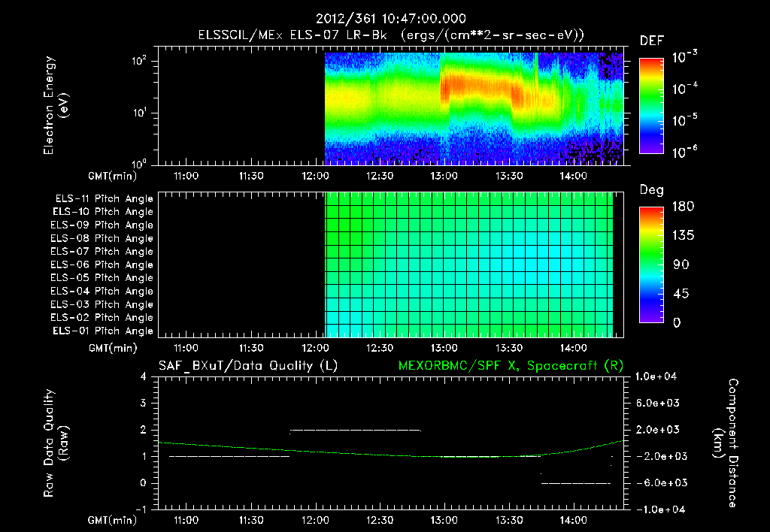Click the Raw Data Quality (Raw) axis label
The image size is (770, 532).
pyautogui.click(x=56, y=443)
